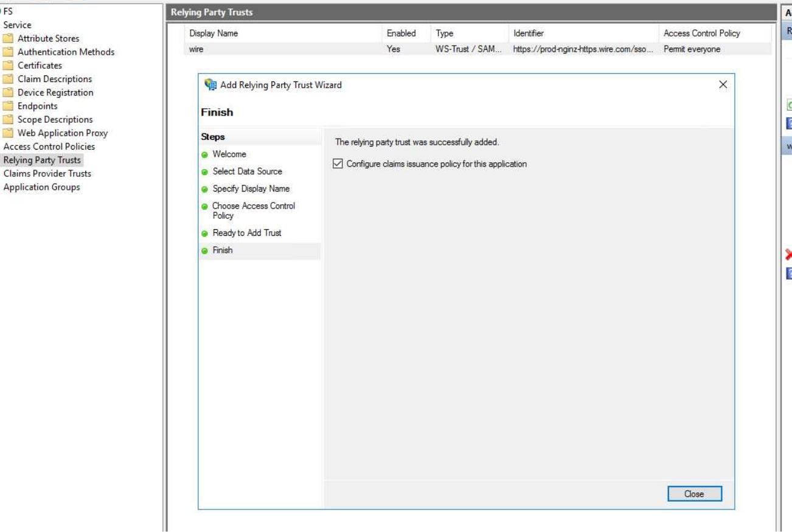This screenshot has height=532, width=792.
Task: Open the Attribute Stores folder icon
Action: (x=8, y=38)
